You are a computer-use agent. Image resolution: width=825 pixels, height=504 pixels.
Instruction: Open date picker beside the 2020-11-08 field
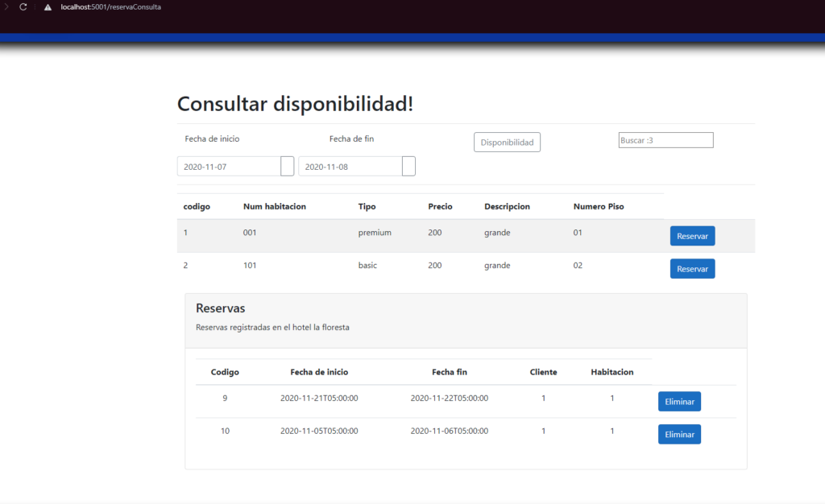coord(408,167)
